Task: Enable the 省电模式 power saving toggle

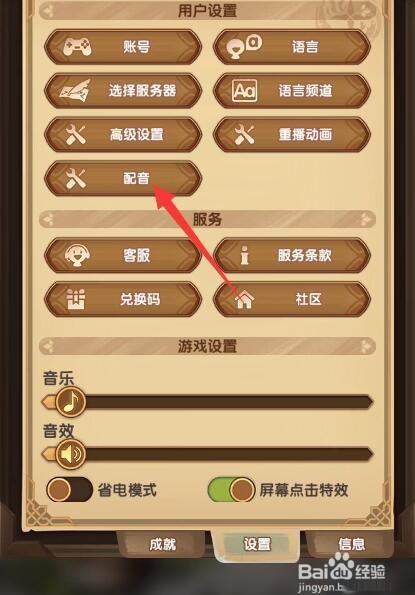Action: [69, 490]
